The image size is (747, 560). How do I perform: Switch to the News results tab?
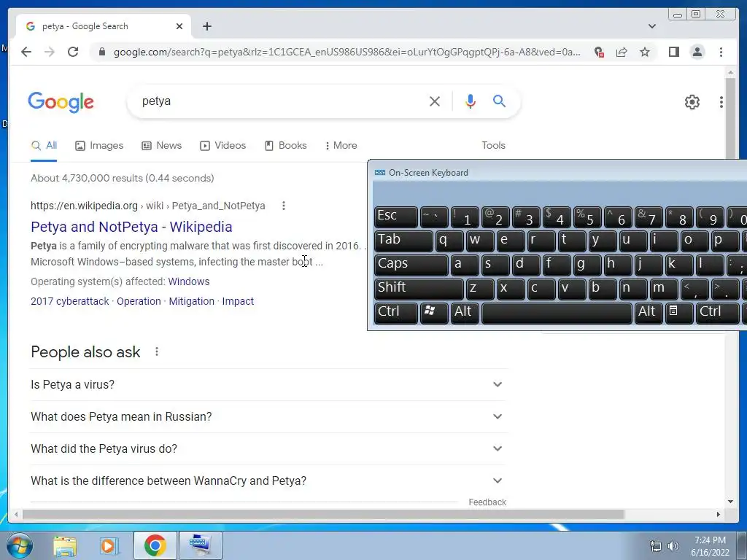(x=161, y=145)
